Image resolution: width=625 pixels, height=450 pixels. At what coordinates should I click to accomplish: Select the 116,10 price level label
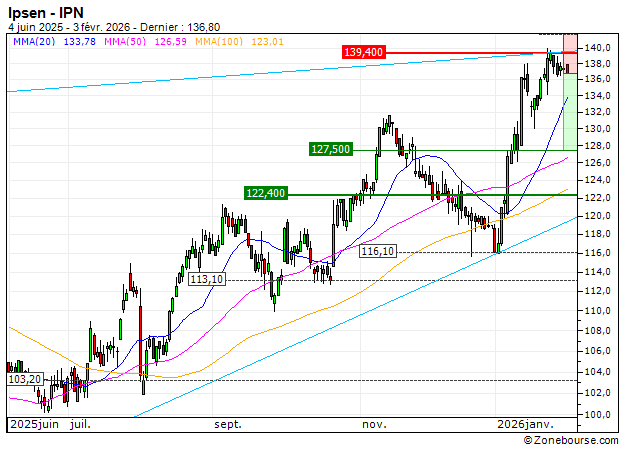(x=377, y=251)
